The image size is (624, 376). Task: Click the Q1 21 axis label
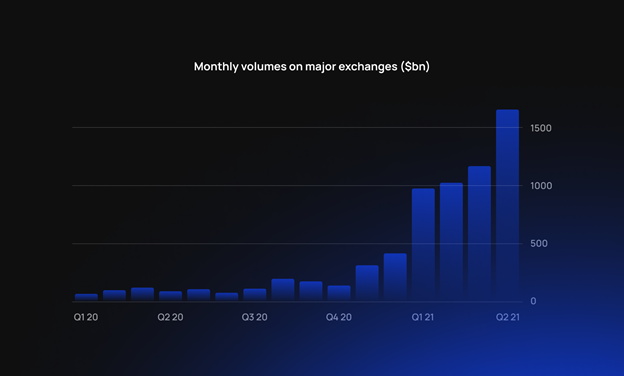coord(423,317)
